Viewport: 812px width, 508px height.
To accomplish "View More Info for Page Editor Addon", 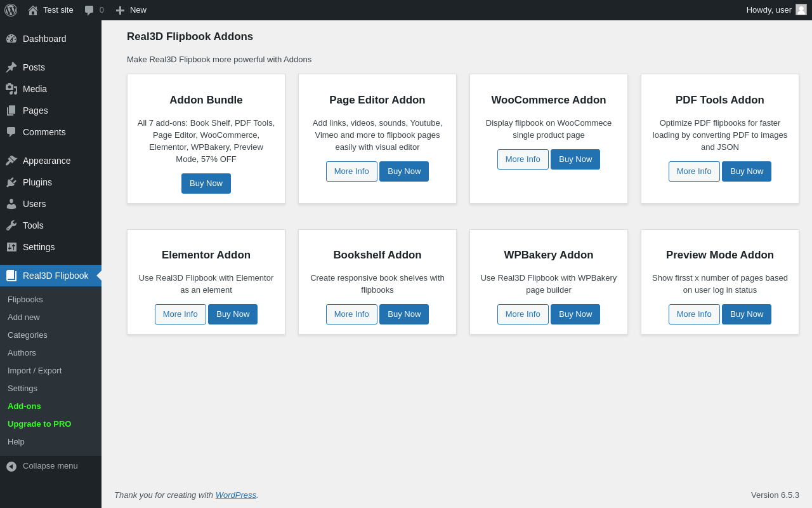I will pos(351,171).
